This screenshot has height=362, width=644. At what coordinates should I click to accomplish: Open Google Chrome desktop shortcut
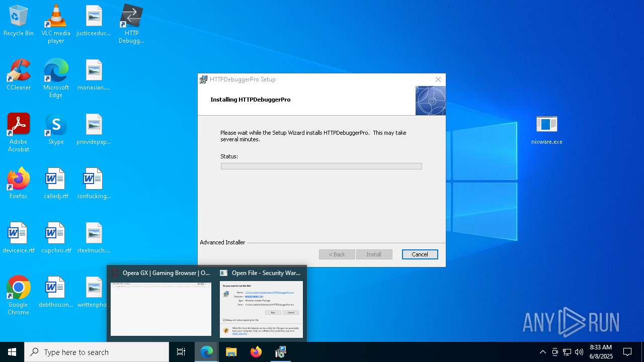click(x=19, y=296)
